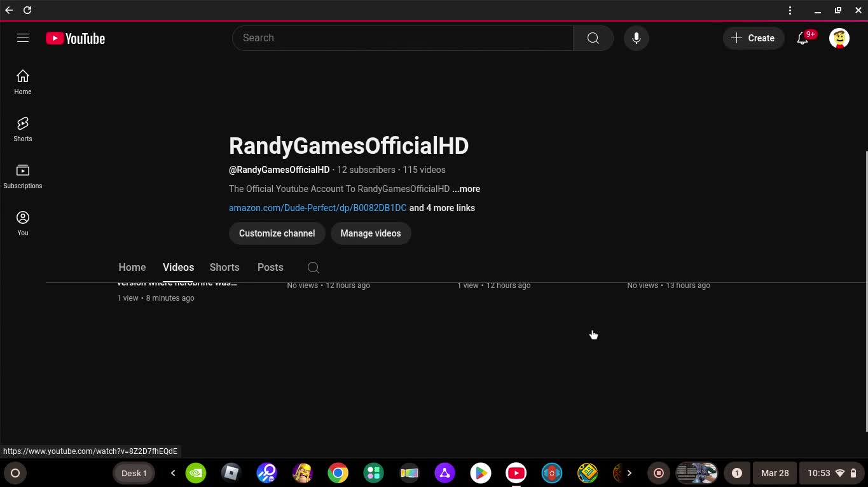Click the search magnifier button
868x487 pixels.
[x=593, y=38]
